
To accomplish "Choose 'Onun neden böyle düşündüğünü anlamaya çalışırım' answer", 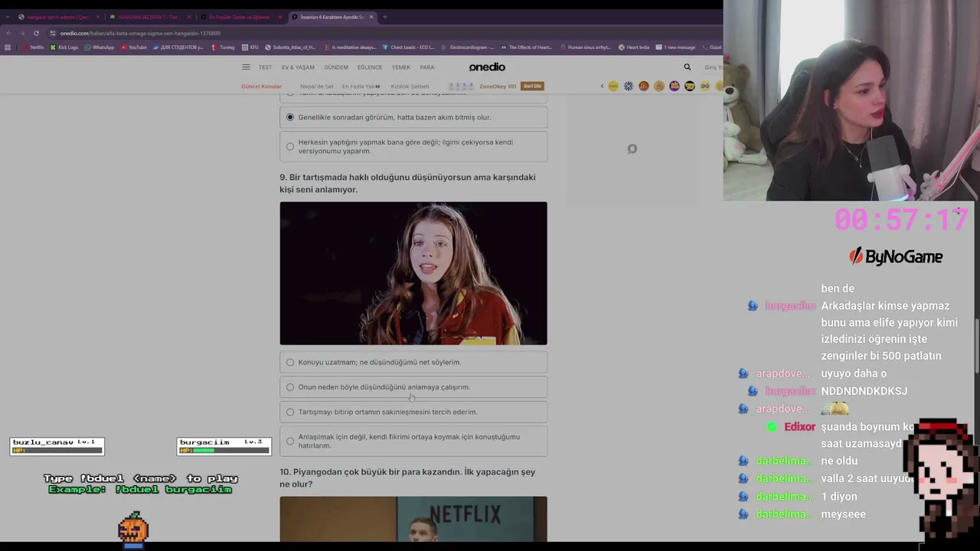I will pyautogui.click(x=413, y=387).
